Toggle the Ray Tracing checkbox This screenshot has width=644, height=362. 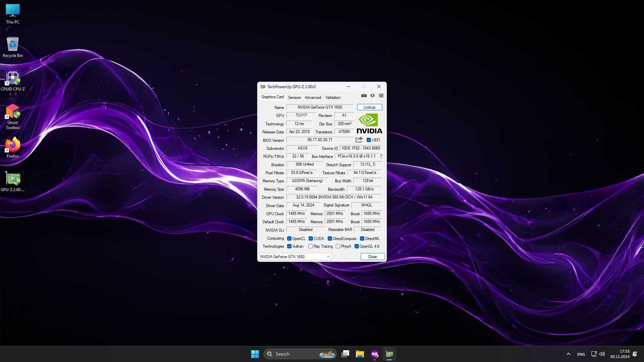coord(310,246)
